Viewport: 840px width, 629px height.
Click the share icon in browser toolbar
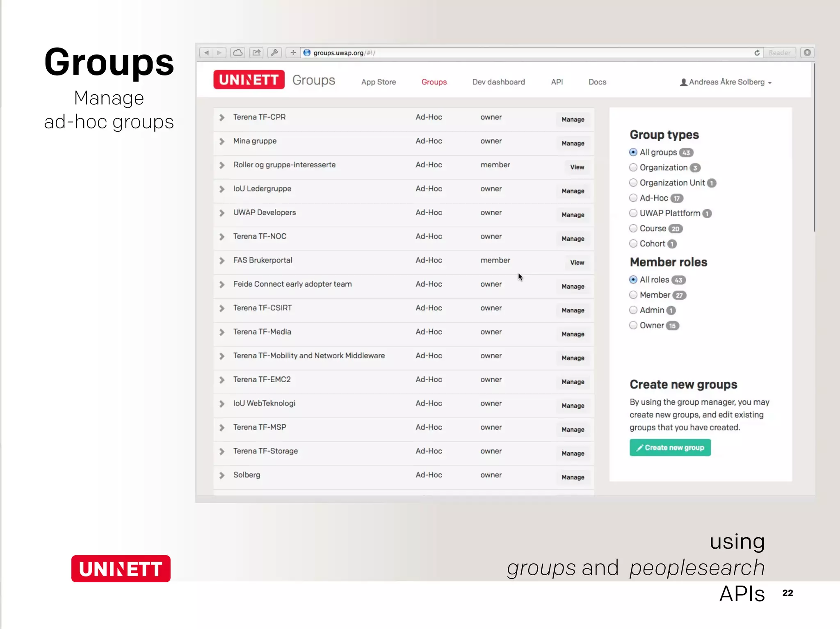coord(256,52)
